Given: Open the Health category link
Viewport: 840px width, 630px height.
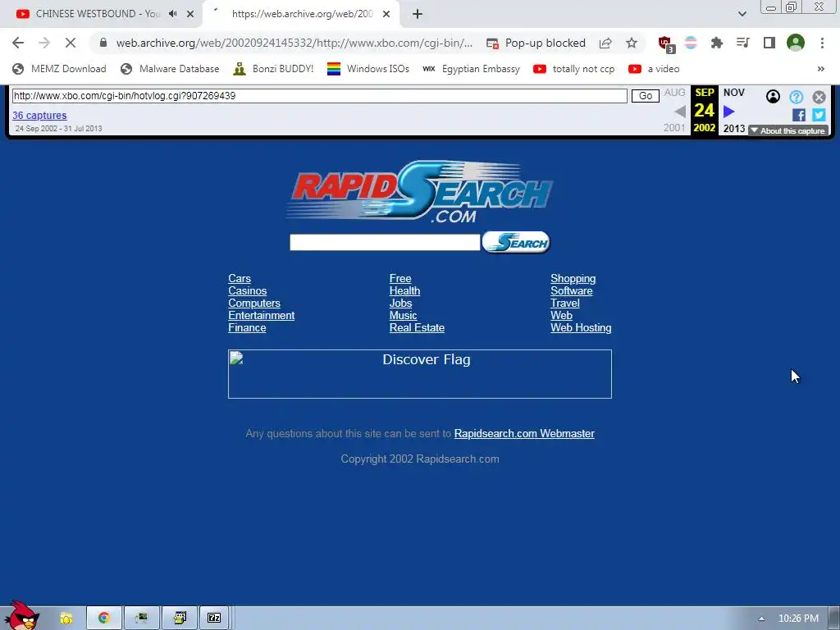Looking at the screenshot, I should 404,291.
